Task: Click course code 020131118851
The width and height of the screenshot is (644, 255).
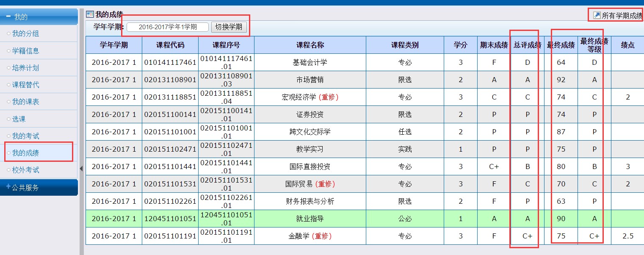Action: [170, 97]
